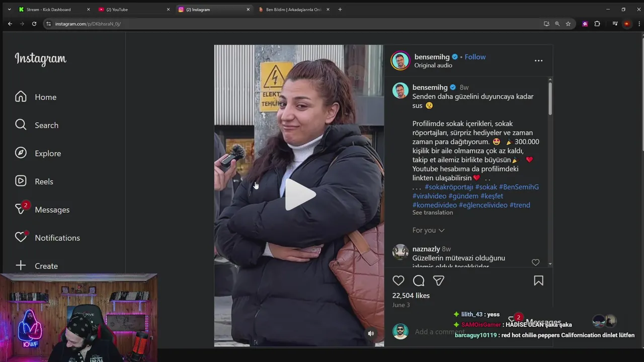This screenshot has width=644, height=362.
Task: Open the #trend hashtag
Action: click(520, 205)
